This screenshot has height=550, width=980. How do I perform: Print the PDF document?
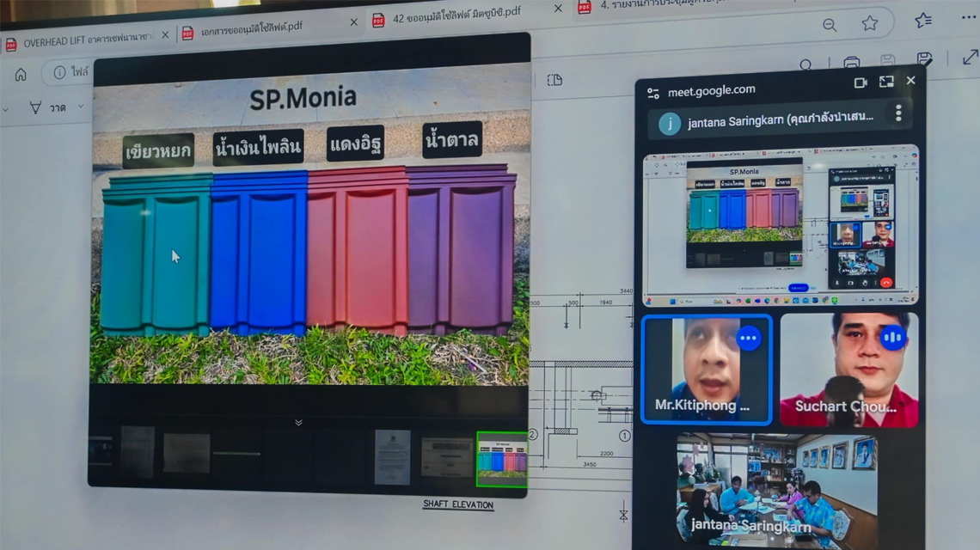851,62
